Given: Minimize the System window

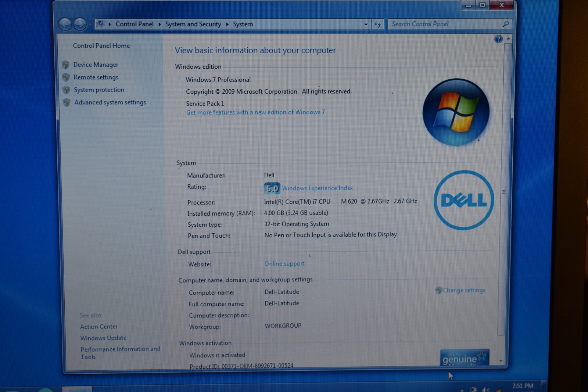Looking at the screenshot, I should pos(468,5).
